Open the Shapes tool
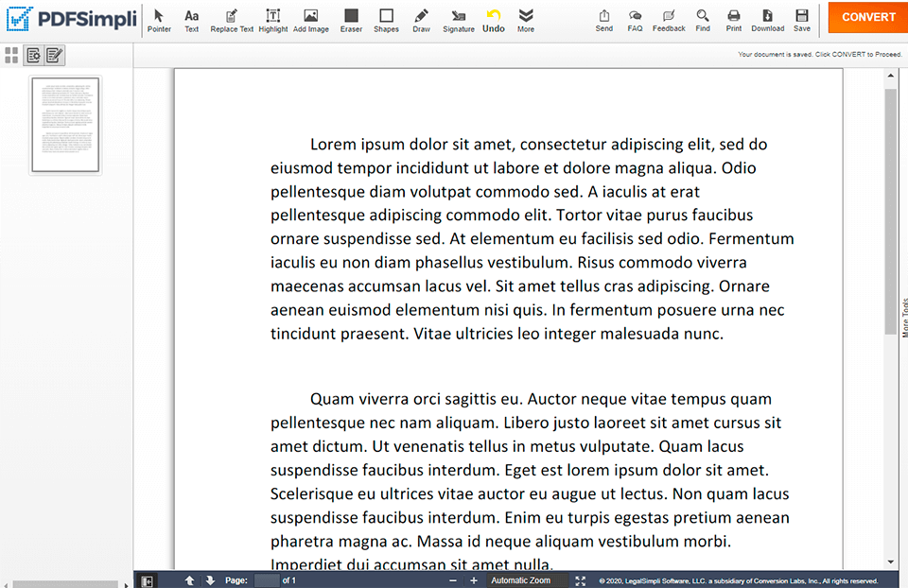This screenshot has width=908, height=588. 386,20
